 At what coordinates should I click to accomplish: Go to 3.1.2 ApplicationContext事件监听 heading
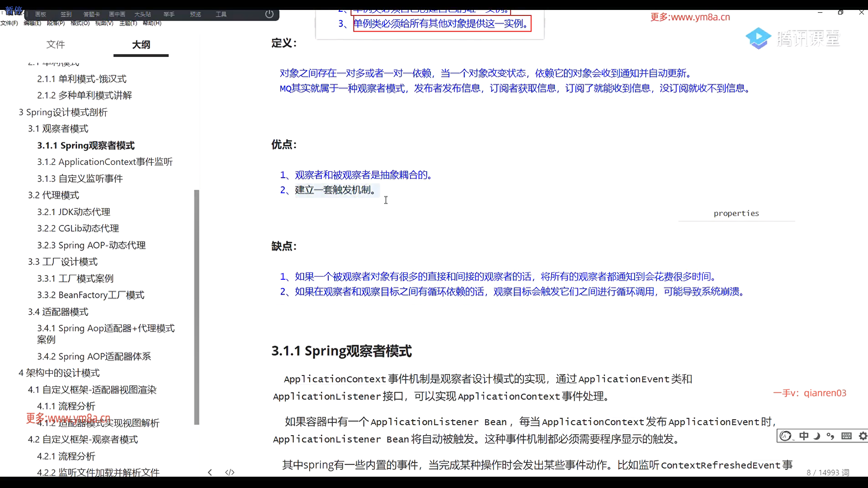[105, 162]
